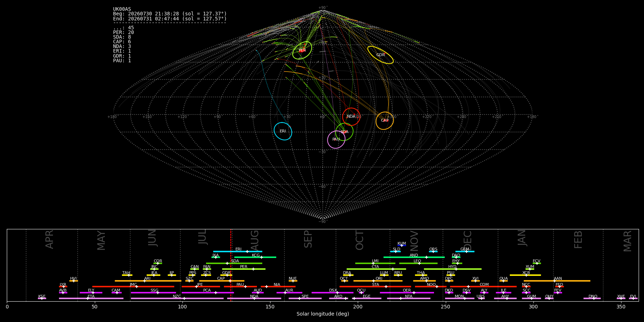
Task: Click the HYD shower bar label
Action: [452, 267]
